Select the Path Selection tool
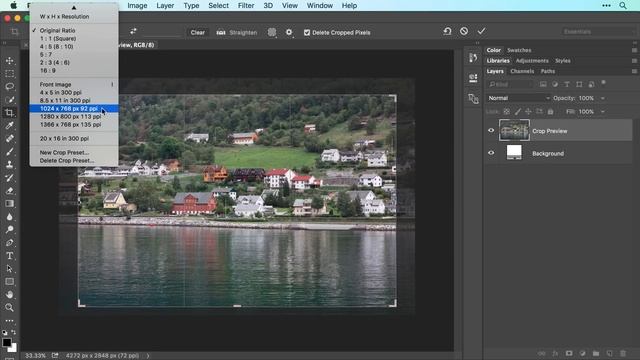The width and height of the screenshot is (640, 360). click(x=9, y=269)
